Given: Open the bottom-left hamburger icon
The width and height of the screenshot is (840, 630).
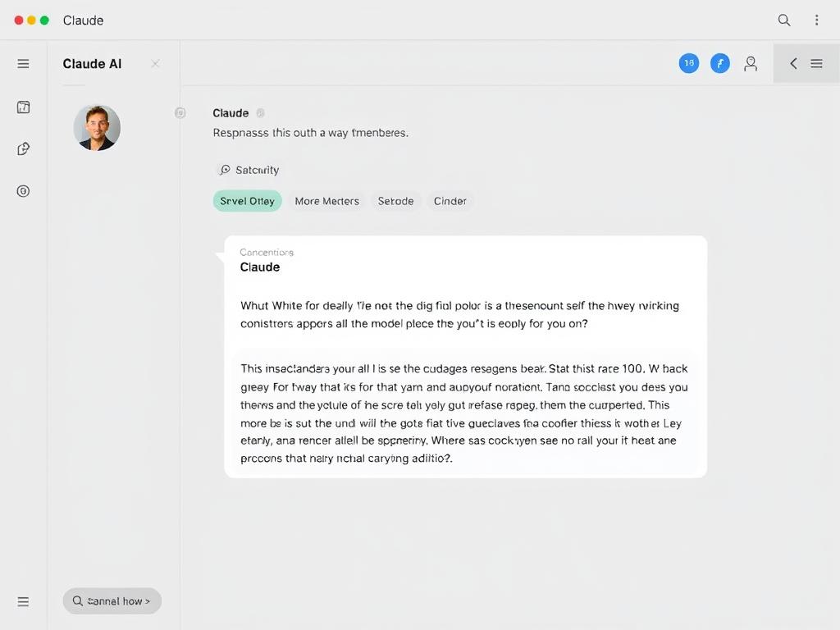Looking at the screenshot, I should [23, 601].
